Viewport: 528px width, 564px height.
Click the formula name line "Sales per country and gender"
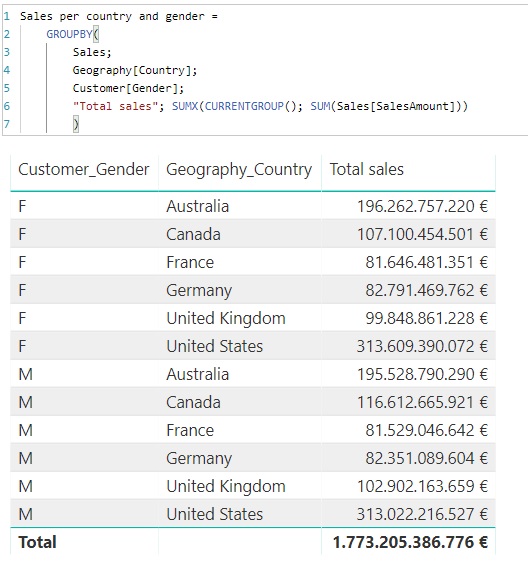112,17
